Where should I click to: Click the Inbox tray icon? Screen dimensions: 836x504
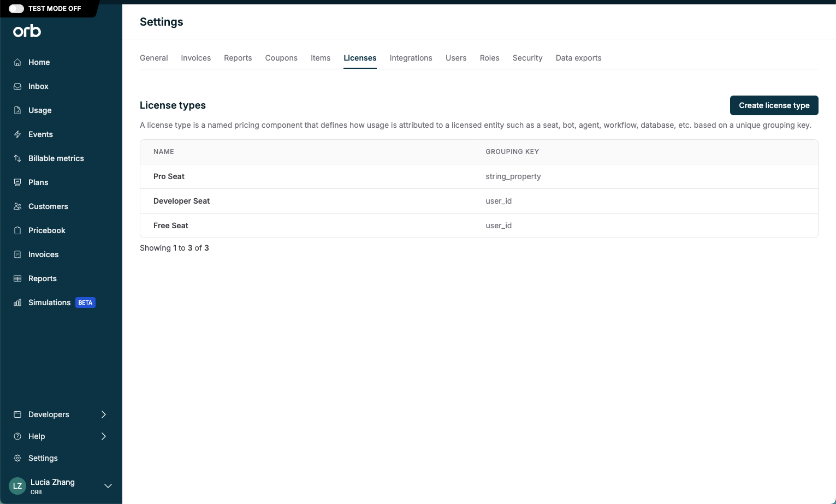(x=17, y=86)
